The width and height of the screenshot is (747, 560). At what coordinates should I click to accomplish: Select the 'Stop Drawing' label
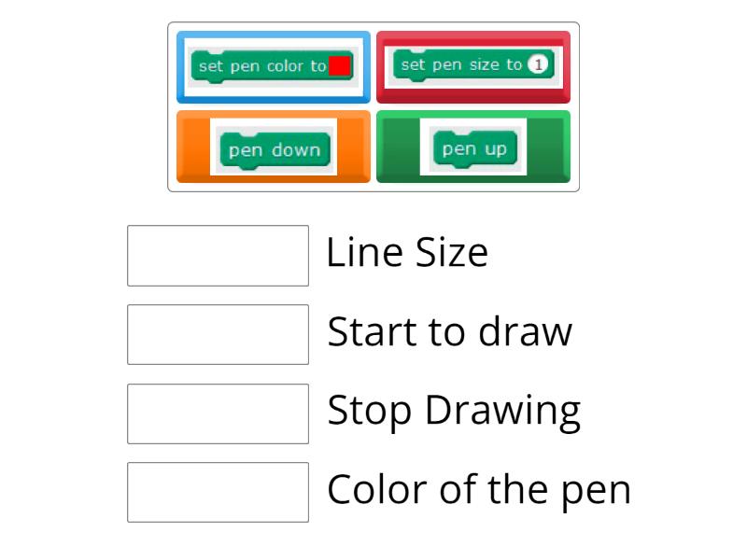click(x=455, y=409)
